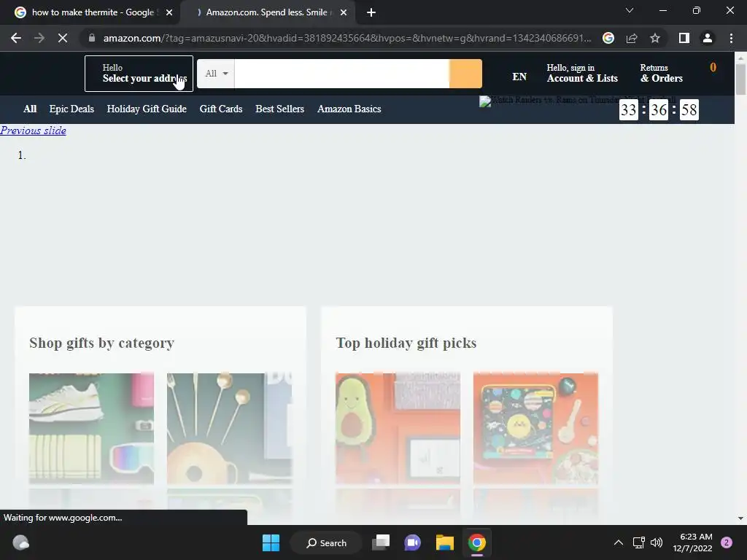Go to Returns & Orders

[x=661, y=74]
